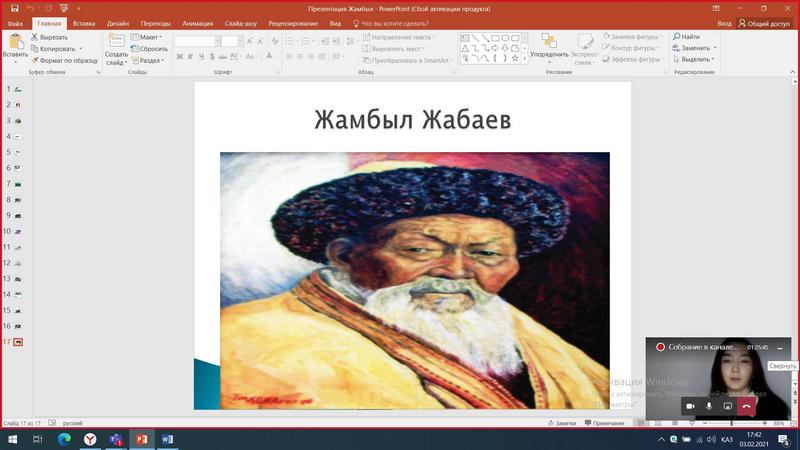This screenshot has width=800, height=450.
Task: Mute microphone in Teams meeting overlay
Action: (x=709, y=406)
